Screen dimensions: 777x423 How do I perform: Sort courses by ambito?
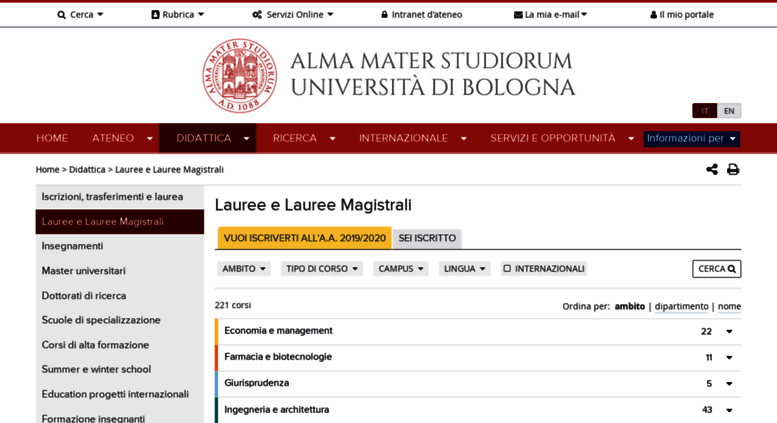[629, 306]
